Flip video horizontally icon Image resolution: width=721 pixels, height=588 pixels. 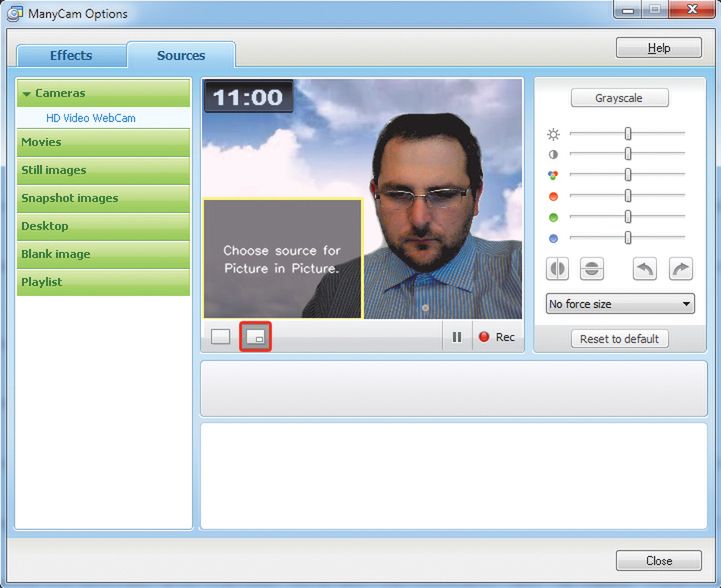(557, 268)
